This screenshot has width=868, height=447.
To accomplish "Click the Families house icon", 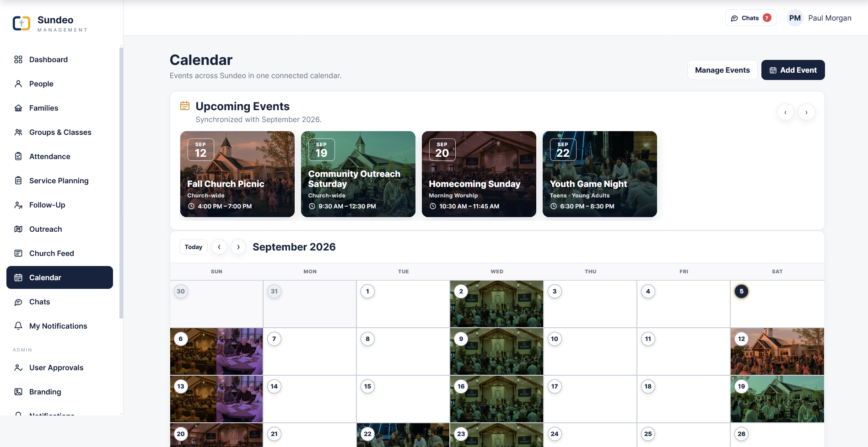I will tap(18, 108).
